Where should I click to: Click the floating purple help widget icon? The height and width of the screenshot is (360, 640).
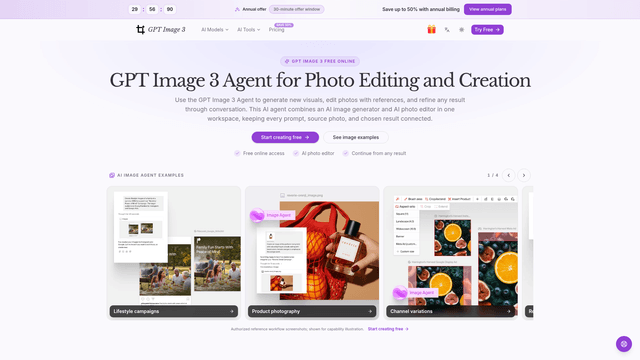tap(624, 344)
